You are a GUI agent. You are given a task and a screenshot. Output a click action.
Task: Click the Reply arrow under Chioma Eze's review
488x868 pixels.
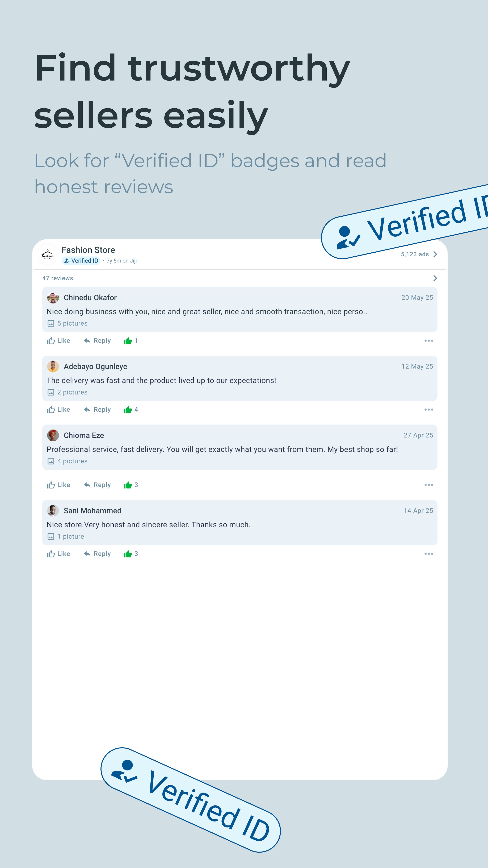tap(87, 485)
